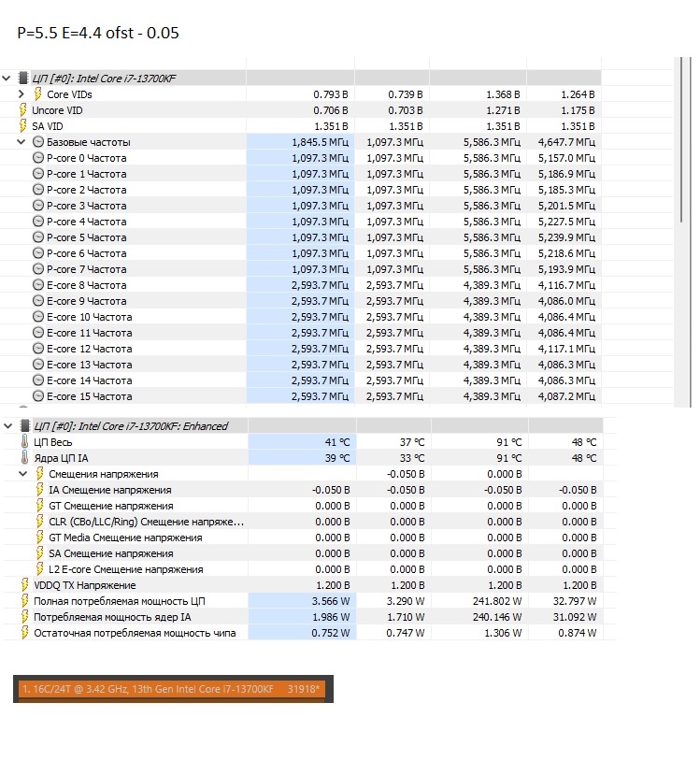Click the 1.368 В Core VIDs value

click(503, 94)
